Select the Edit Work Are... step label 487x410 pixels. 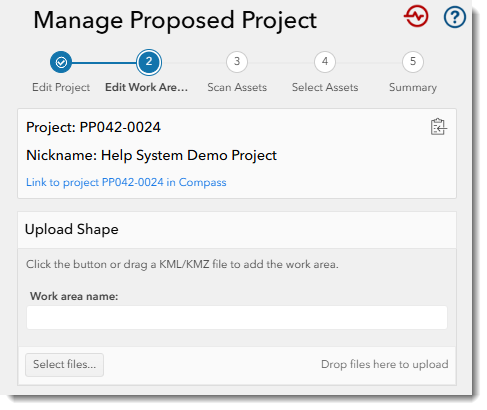tap(147, 87)
